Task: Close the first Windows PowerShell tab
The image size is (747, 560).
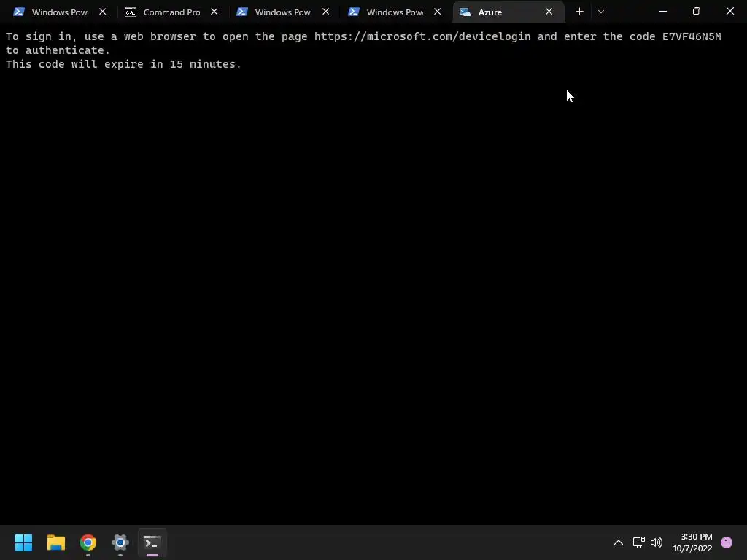Action: 102,12
